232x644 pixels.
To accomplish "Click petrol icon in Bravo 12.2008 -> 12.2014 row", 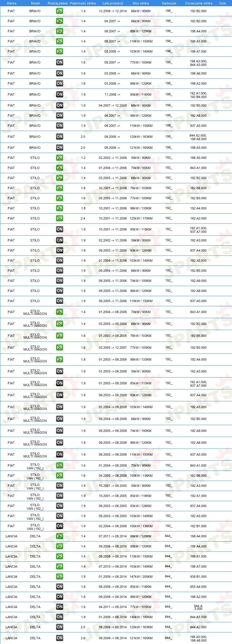I will tap(60, 11).
